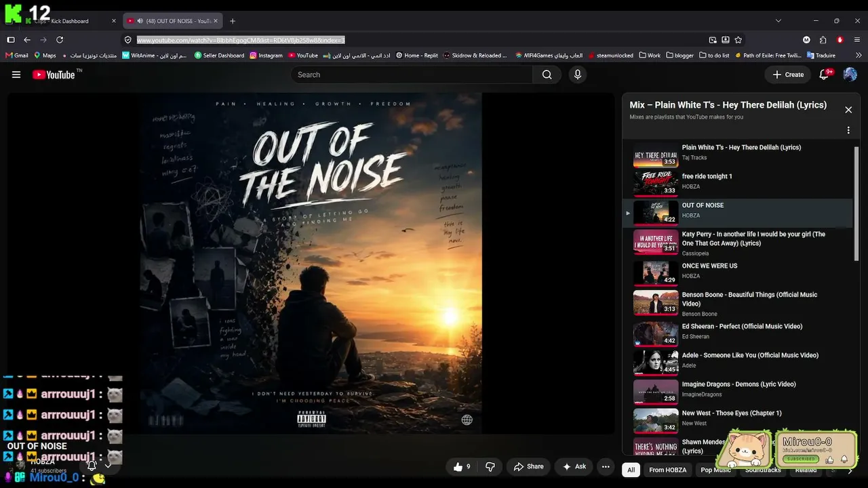Open Seller Dashboard bookmark
The width and height of the screenshot is (868, 488).
[220, 56]
